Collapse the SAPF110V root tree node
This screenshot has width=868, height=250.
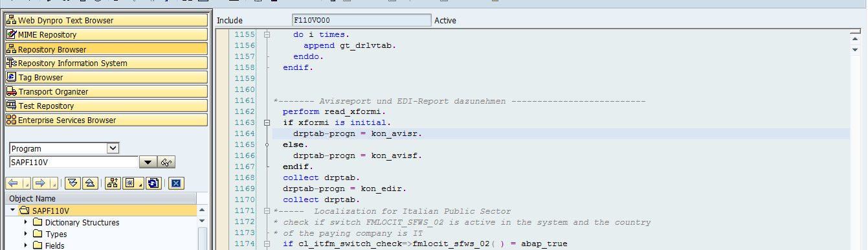click(x=13, y=210)
